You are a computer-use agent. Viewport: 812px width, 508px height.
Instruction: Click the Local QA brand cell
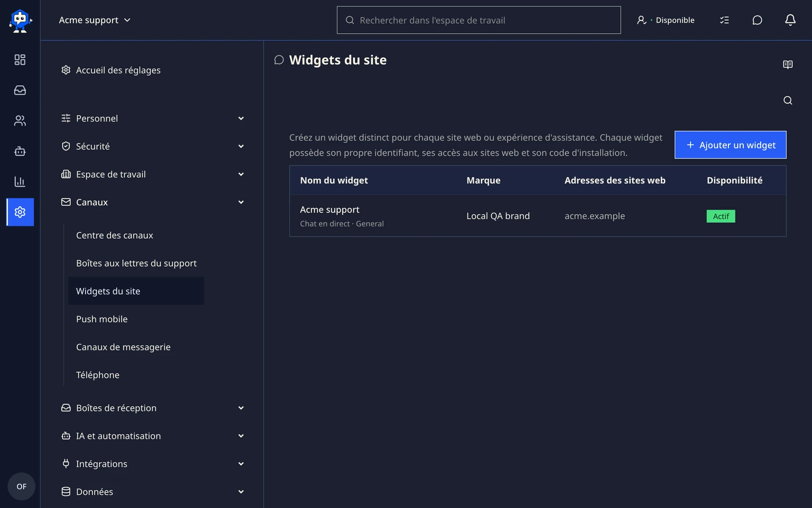point(498,216)
